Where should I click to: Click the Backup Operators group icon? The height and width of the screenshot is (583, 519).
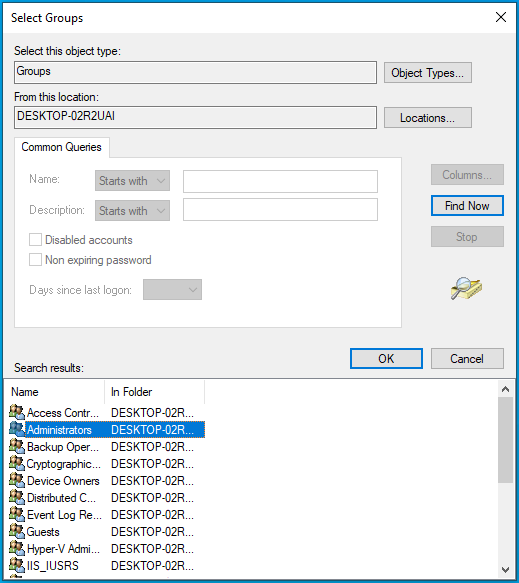[16, 446]
